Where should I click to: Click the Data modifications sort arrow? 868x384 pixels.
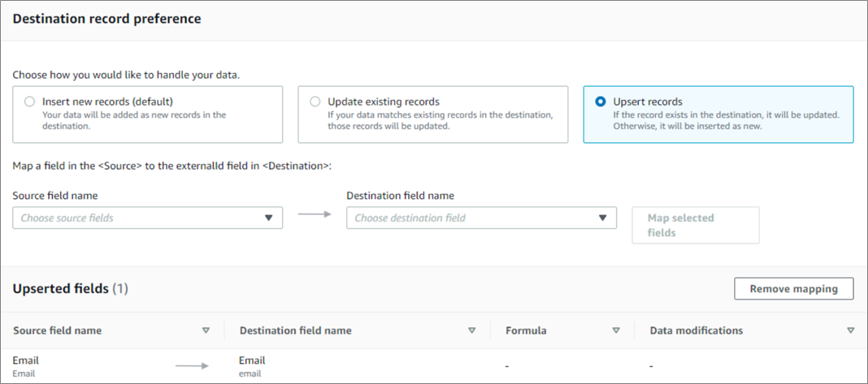point(850,330)
